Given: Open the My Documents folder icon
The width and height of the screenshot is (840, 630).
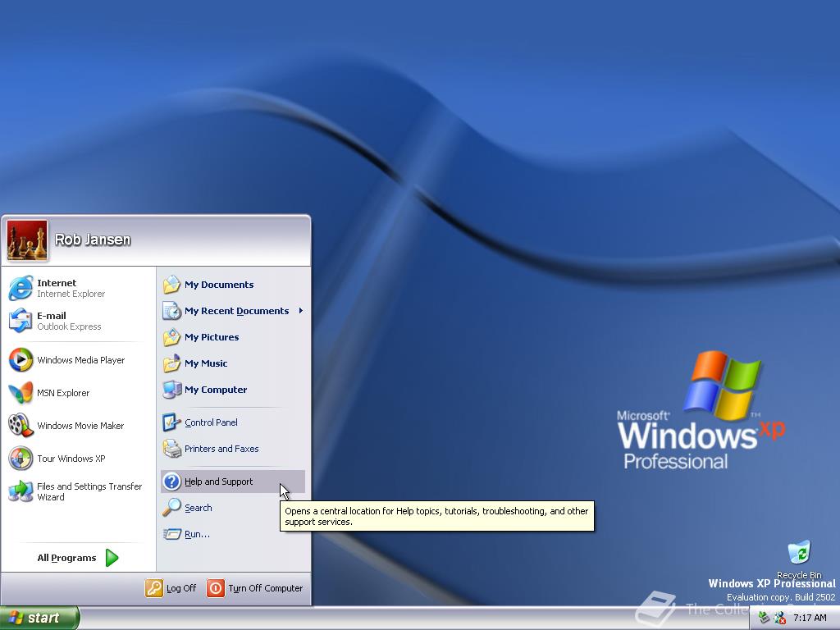Looking at the screenshot, I should (x=171, y=285).
